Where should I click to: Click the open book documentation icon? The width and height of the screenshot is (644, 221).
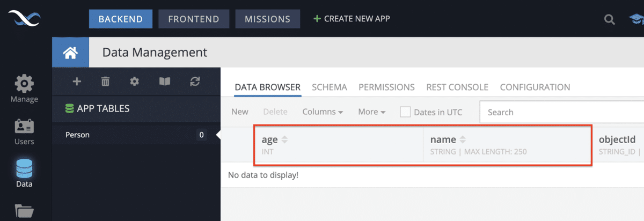click(164, 82)
